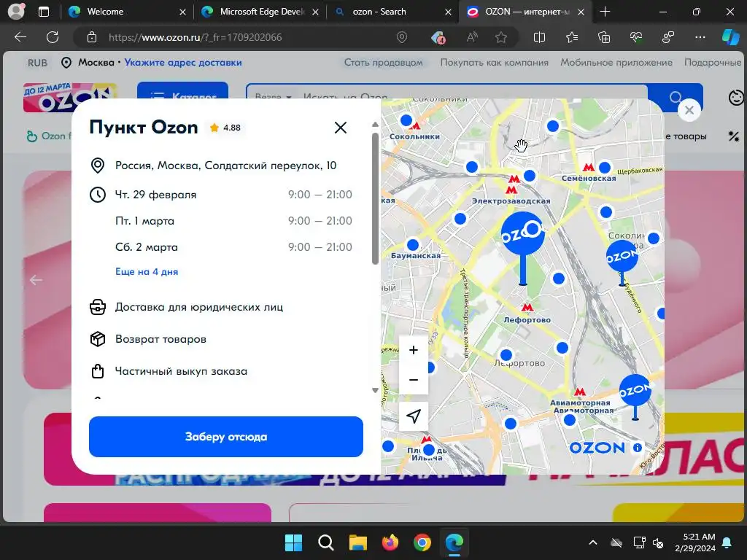747x560 pixels.
Task: Open the Tab actions menu icon
Action: 44,12
